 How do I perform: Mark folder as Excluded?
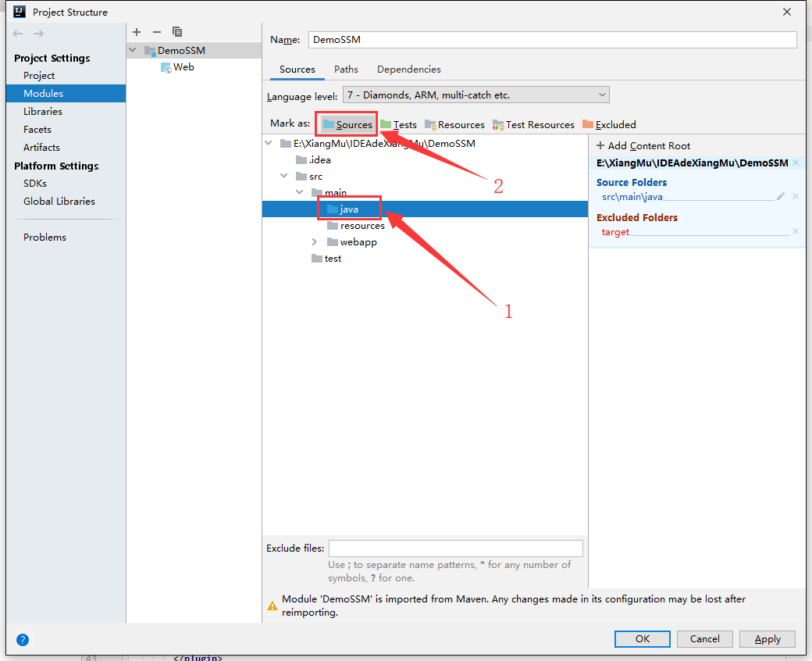pyautogui.click(x=609, y=125)
